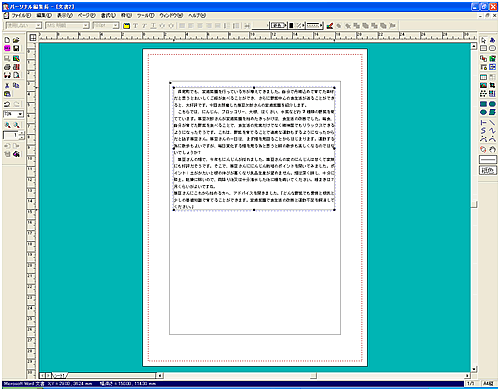Create a new document
500x389 pixels.
tap(7, 40)
